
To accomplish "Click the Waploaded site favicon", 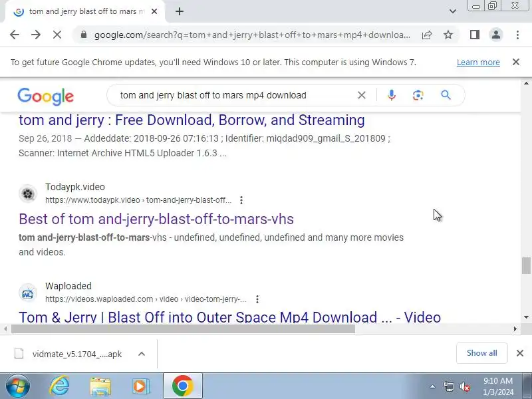I will pyautogui.click(x=28, y=293).
